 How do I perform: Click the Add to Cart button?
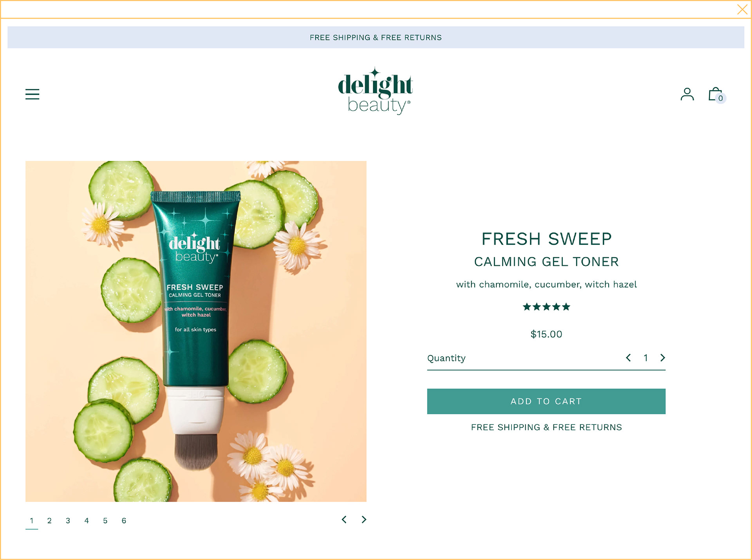point(546,401)
